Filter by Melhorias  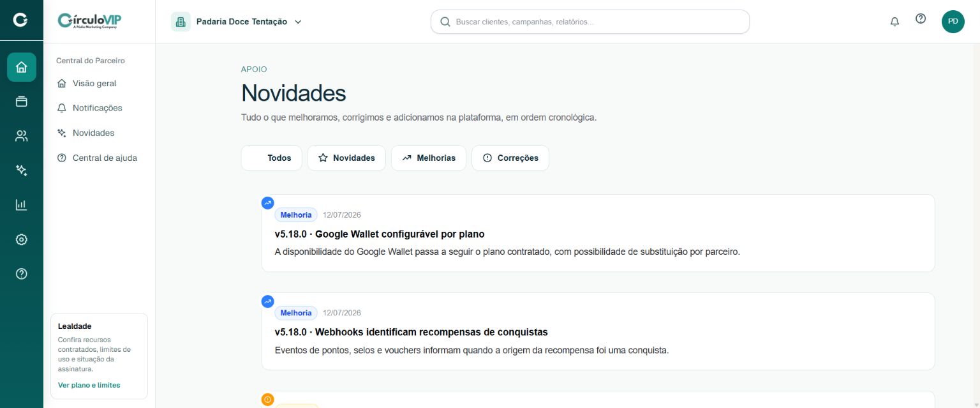pyautogui.click(x=429, y=158)
